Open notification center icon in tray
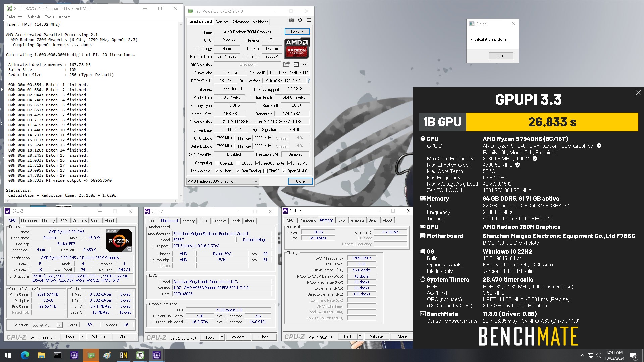This screenshot has width=644, height=362. click(x=633, y=355)
